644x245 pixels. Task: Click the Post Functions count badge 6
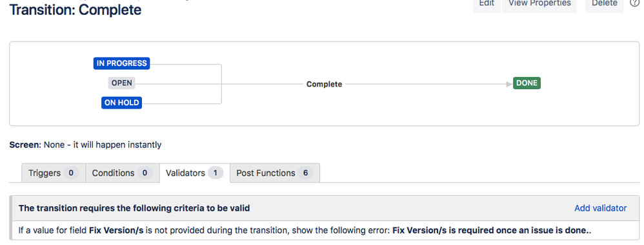pyautogui.click(x=305, y=173)
